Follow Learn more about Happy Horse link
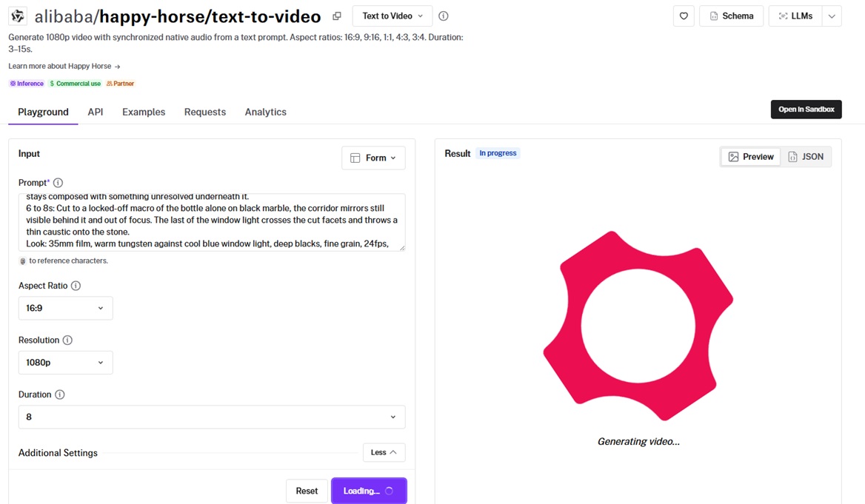The width and height of the screenshot is (865, 504). pyautogui.click(x=64, y=66)
